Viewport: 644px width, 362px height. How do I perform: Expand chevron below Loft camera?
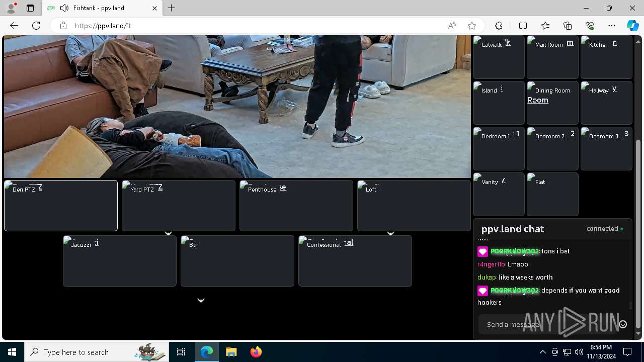[x=390, y=233]
